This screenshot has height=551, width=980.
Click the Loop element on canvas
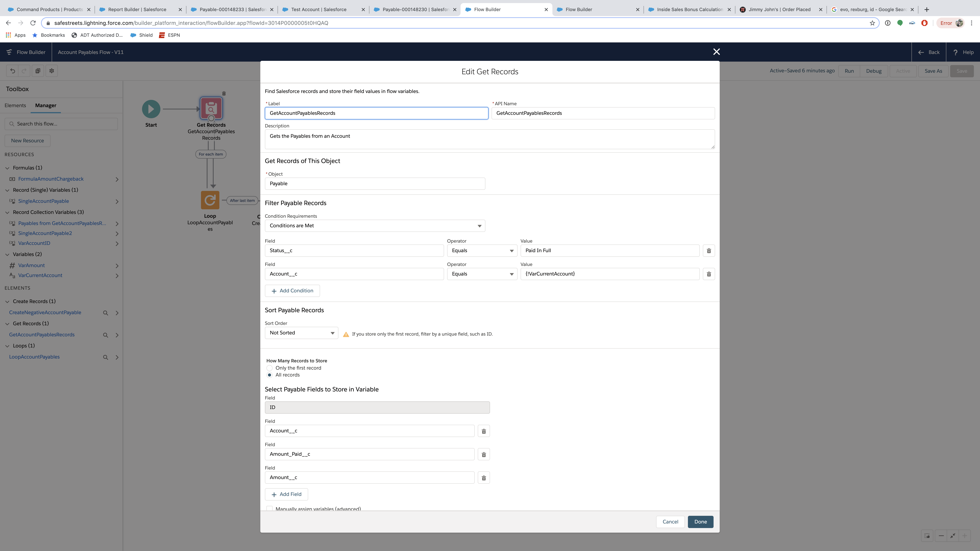click(210, 200)
